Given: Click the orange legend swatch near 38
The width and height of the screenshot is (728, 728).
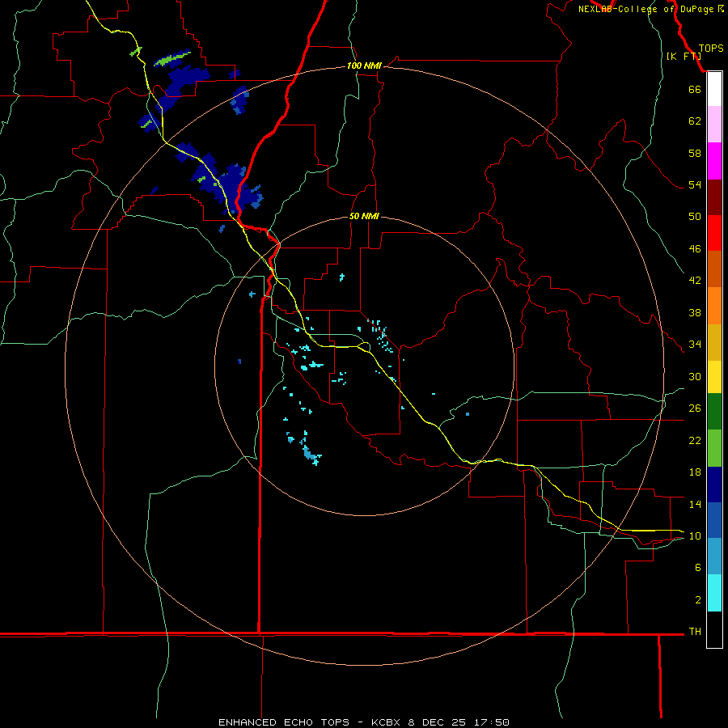Looking at the screenshot, I should (714, 306).
